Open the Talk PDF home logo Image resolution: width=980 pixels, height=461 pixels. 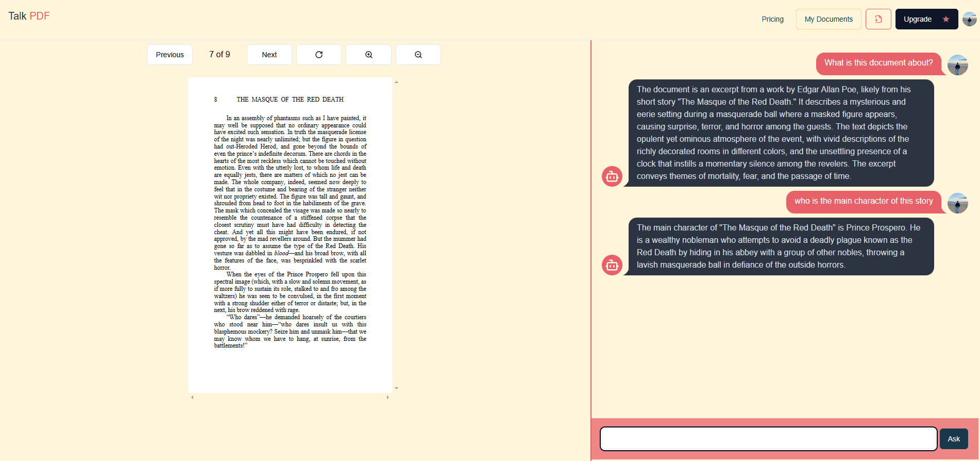(x=29, y=16)
